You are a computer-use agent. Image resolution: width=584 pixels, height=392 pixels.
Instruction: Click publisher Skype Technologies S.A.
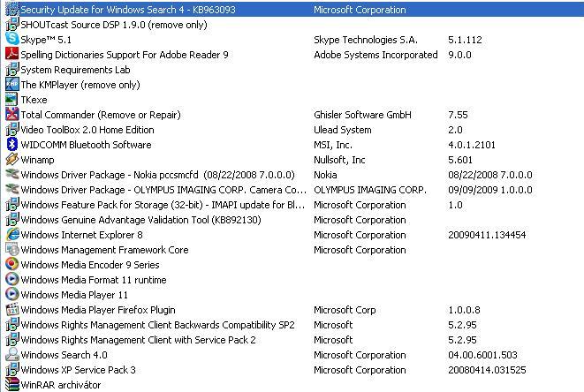[x=366, y=40]
